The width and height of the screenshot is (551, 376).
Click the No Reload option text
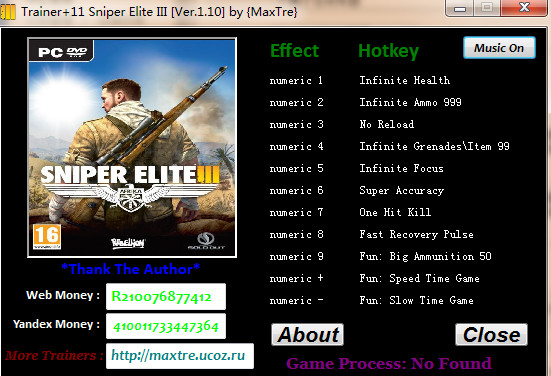(x=387, y=124)
